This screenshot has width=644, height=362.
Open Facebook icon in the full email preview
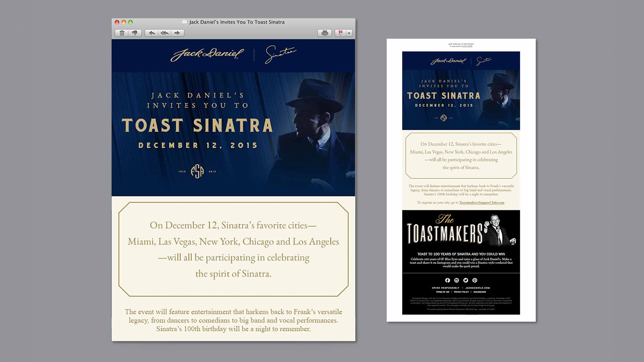pyautogui.click(x=447, y=280)
